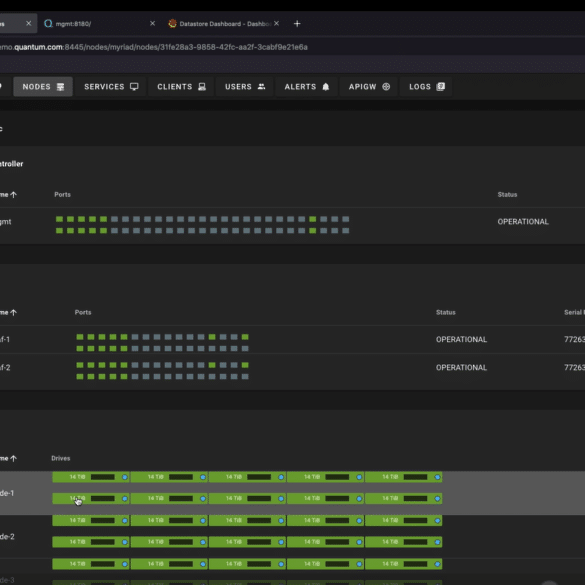Open the NODES navigation tab

[43, 87]
